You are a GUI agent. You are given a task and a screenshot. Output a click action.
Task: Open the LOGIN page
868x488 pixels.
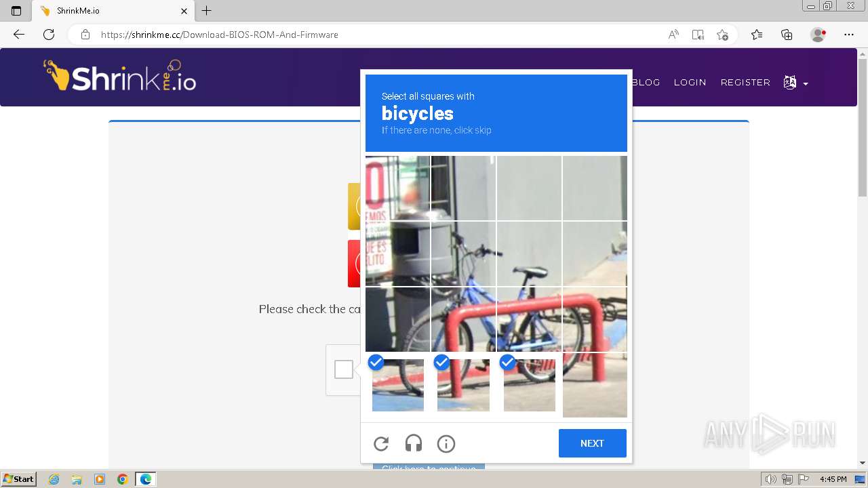(x=690, y=82)
